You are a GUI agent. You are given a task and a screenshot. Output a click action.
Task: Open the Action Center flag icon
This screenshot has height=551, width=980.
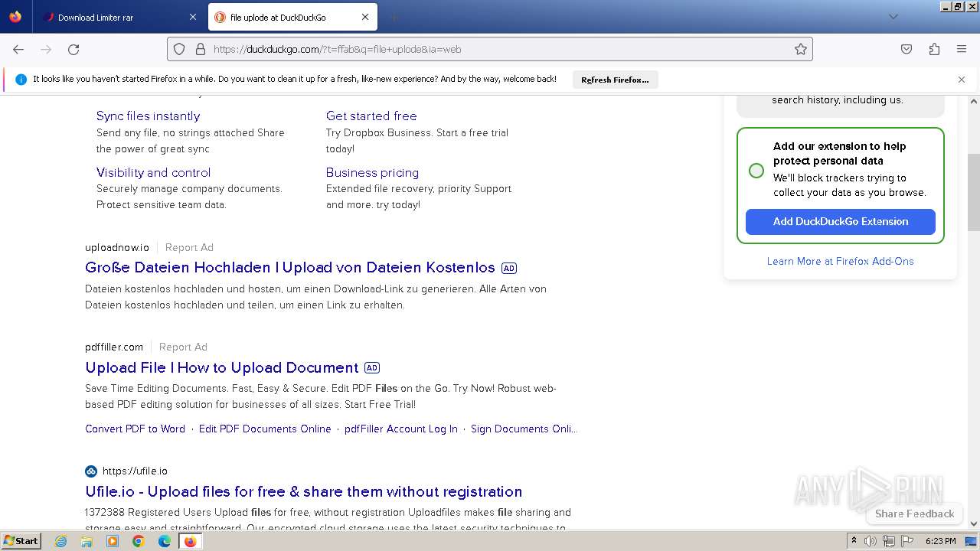(906, 541)
